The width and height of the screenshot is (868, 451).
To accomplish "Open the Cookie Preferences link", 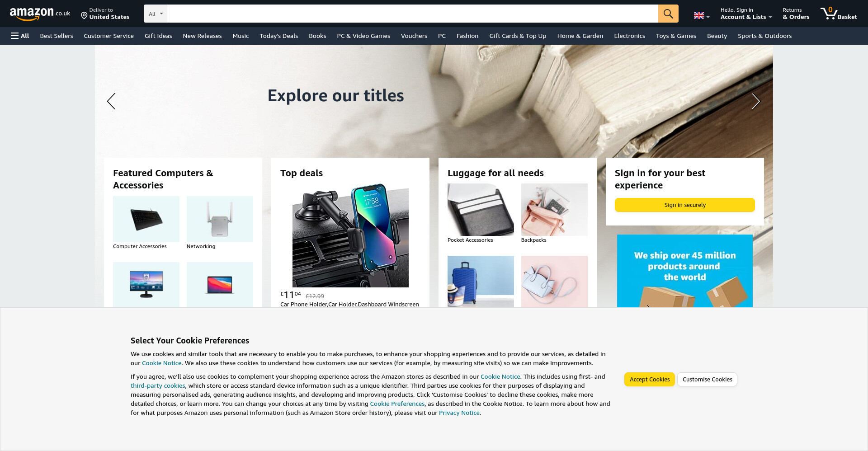I will 397,404.
